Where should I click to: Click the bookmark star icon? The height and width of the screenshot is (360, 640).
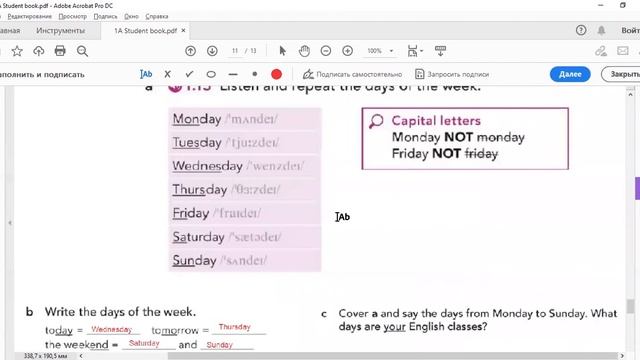coord(17,51)
